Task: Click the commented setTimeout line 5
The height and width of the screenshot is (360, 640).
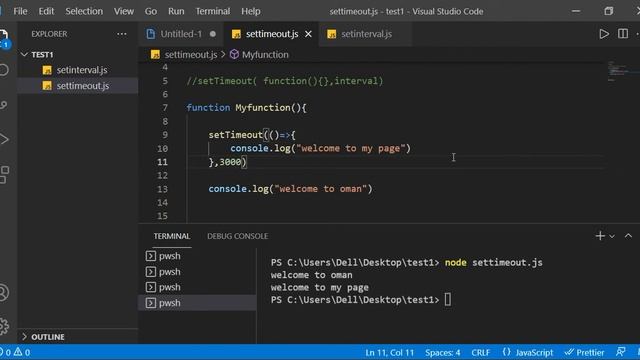Action: 285,81
